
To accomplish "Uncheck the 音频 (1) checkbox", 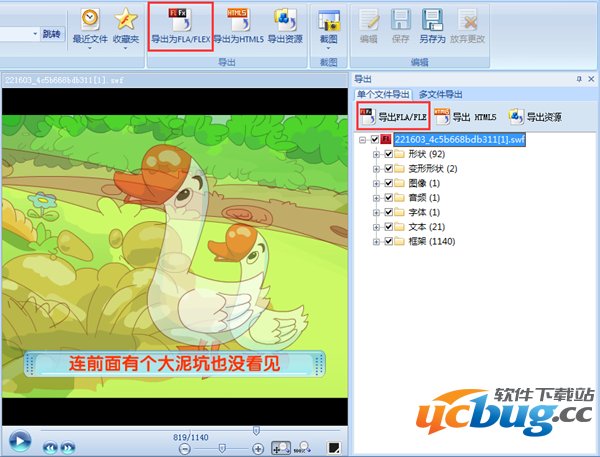I will point(389,197).
